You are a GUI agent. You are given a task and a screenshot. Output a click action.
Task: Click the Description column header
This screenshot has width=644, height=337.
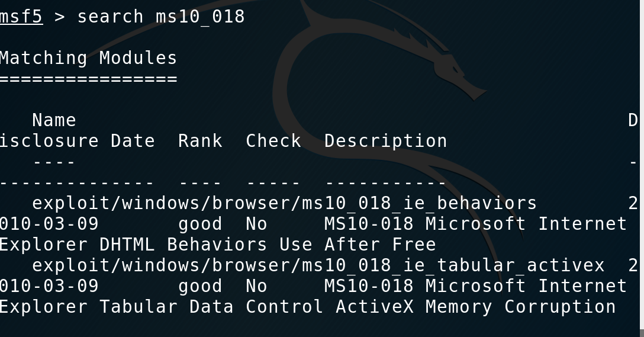click(x=386, y=142)
